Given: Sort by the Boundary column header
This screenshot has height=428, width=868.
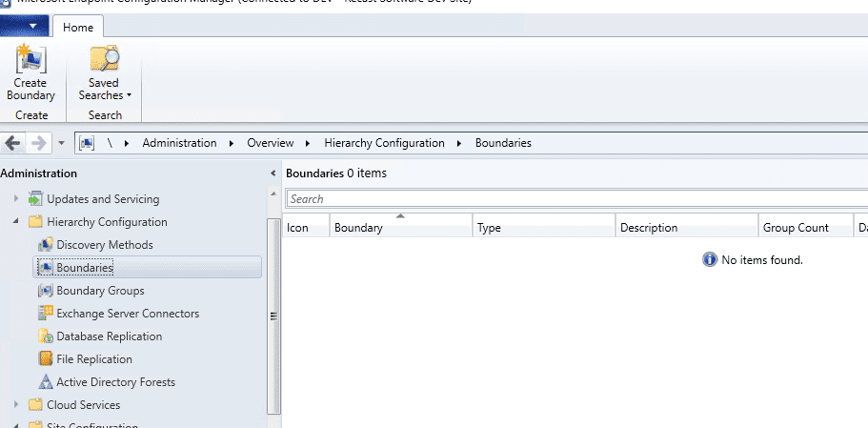Looking at the screenshot, I should [400, 228].
